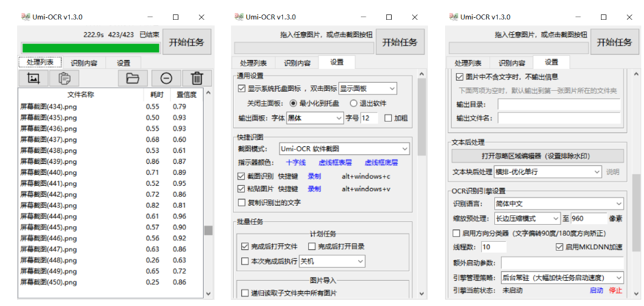Click the 线程数 input field
This screenshot has height=306, width=644.
(494, 247)
